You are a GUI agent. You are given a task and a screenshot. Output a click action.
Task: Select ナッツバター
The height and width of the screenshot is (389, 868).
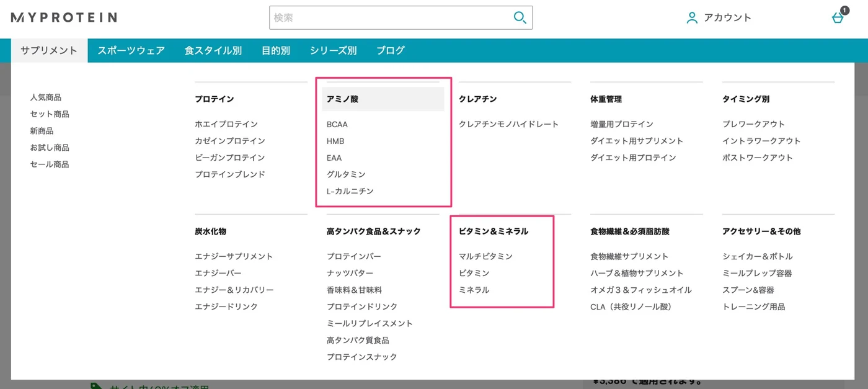pyautogui.click(x=350, y=273)
